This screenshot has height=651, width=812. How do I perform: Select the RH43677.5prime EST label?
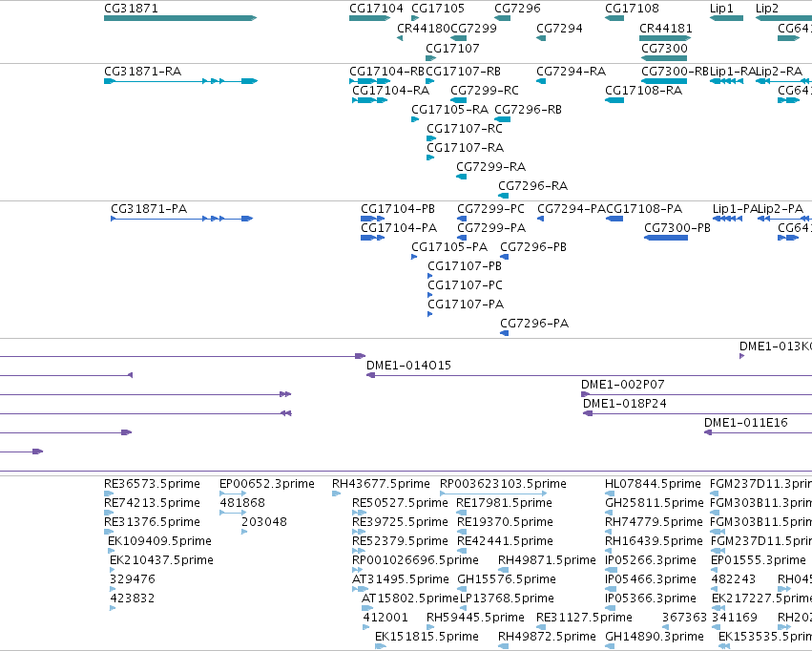point(381,484)
